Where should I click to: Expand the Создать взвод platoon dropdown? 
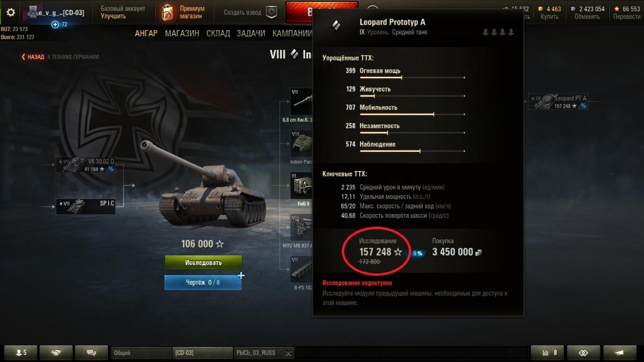(x=272, y=12)
